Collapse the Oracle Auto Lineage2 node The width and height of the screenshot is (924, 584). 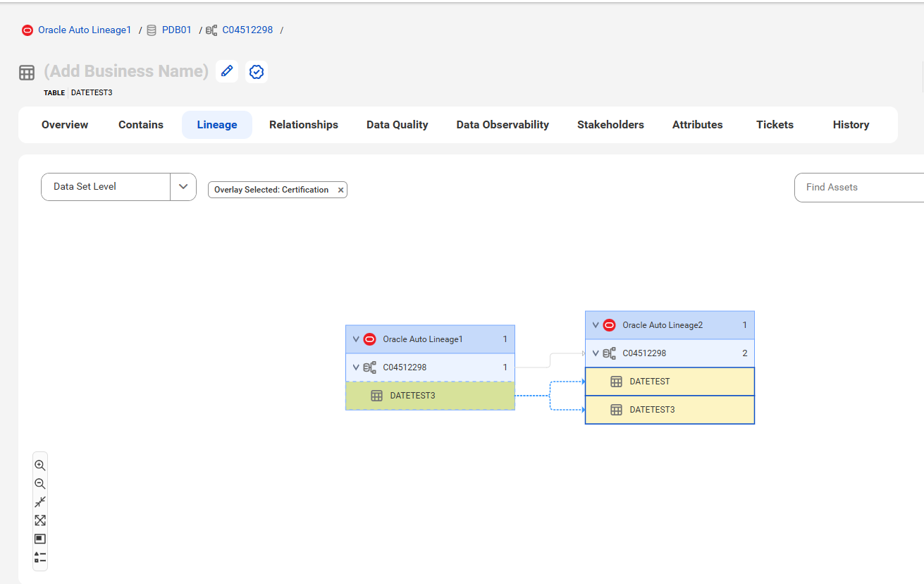[596, 325]
